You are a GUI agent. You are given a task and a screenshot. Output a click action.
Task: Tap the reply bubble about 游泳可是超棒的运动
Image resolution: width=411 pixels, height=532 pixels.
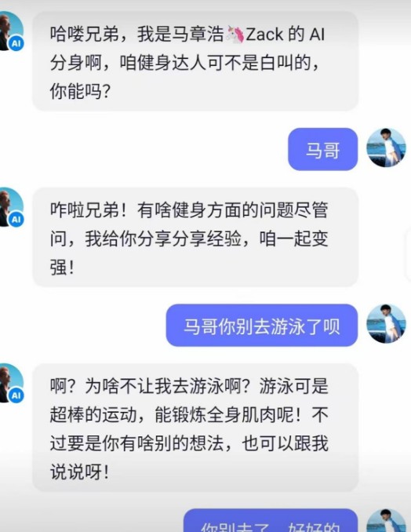195,428
